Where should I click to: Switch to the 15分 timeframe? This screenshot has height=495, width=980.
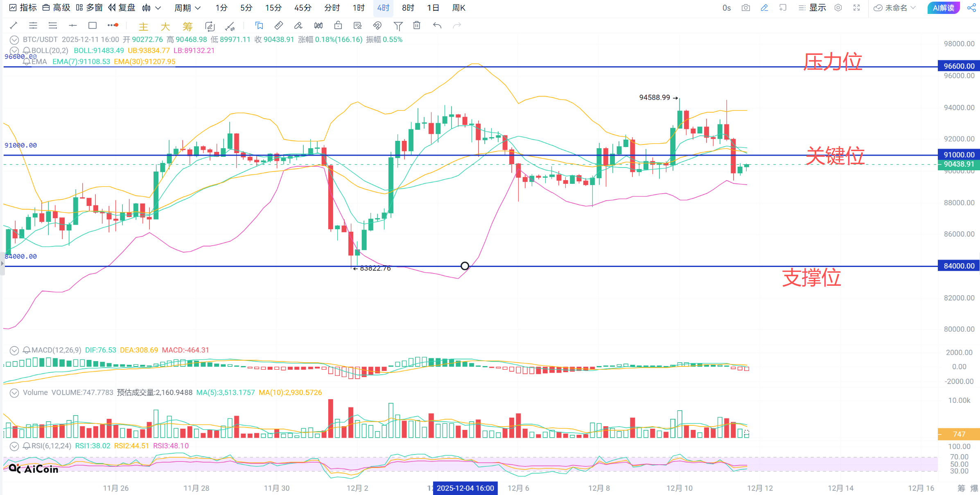point(273,8)
